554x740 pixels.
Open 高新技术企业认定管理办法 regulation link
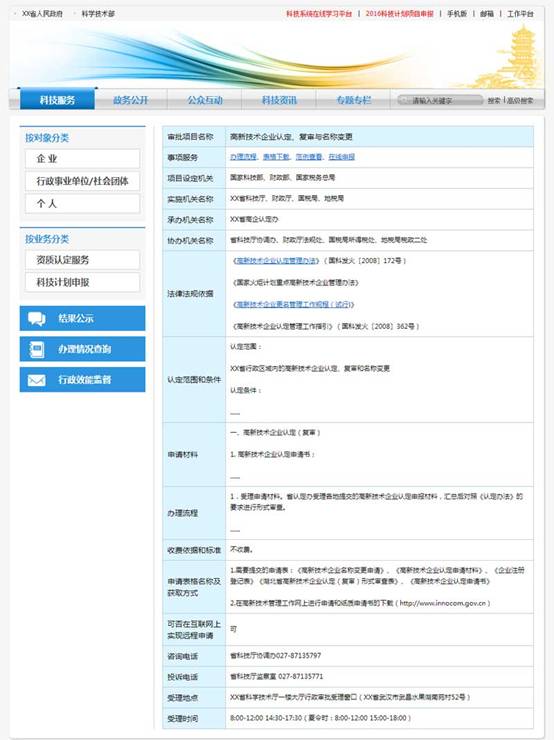click(x=276, y=261)
